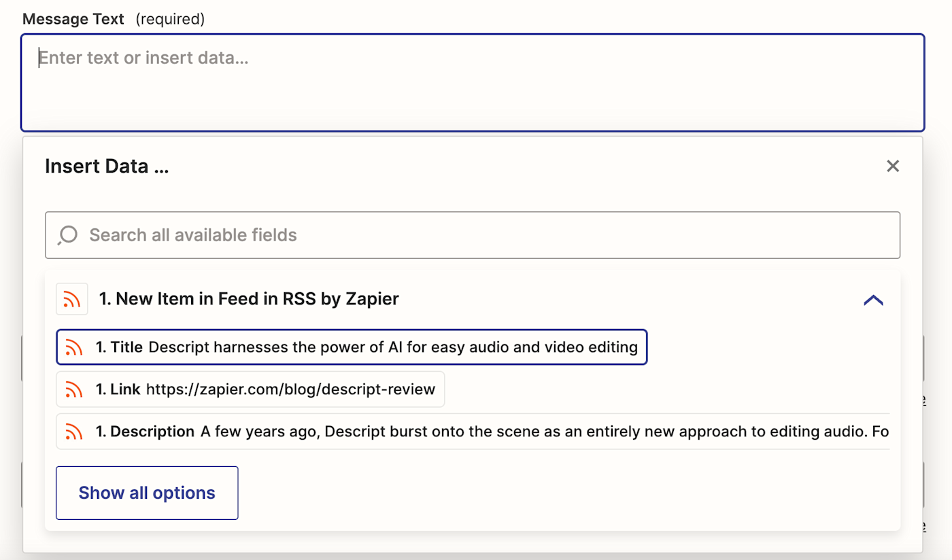Click the Insert Data heading text

[107, 166]
